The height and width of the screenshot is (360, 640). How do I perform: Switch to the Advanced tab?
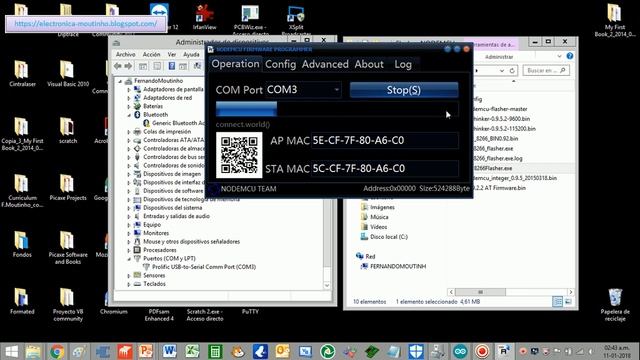(x=325, y=64)
